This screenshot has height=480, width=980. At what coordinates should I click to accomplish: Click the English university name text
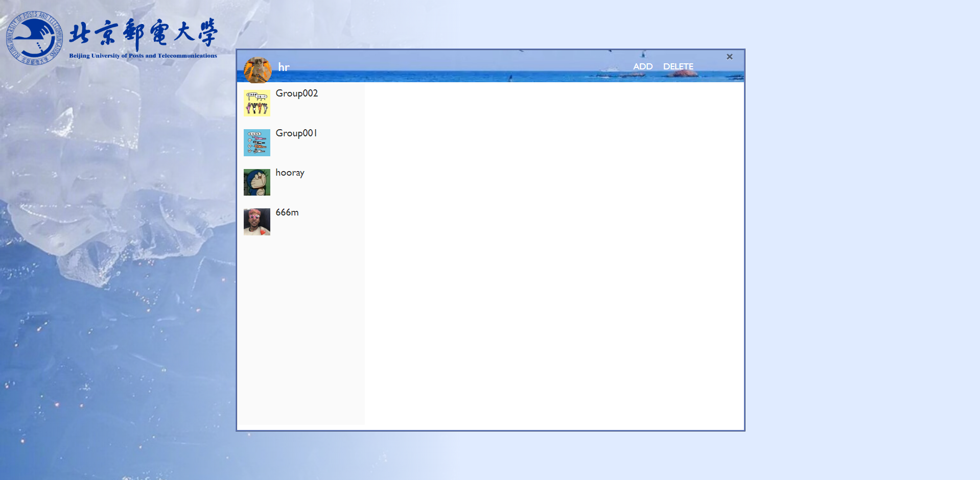point(143,56)
